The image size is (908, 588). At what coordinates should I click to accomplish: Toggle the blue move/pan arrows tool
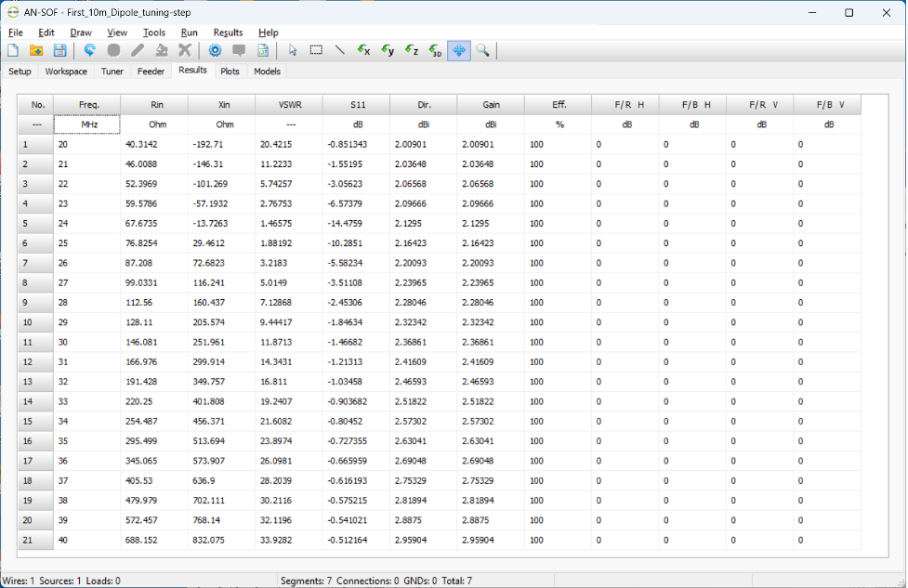[x=458, y=50]
